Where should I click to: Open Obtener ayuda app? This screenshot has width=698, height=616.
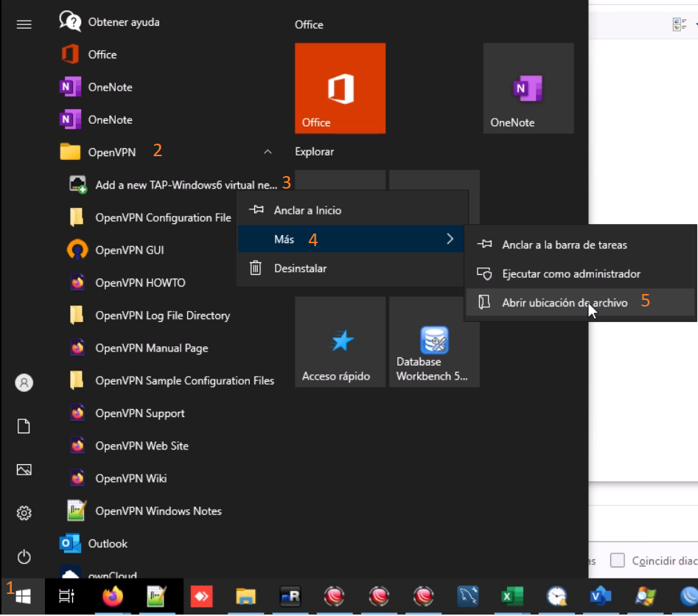coord(110,22)
